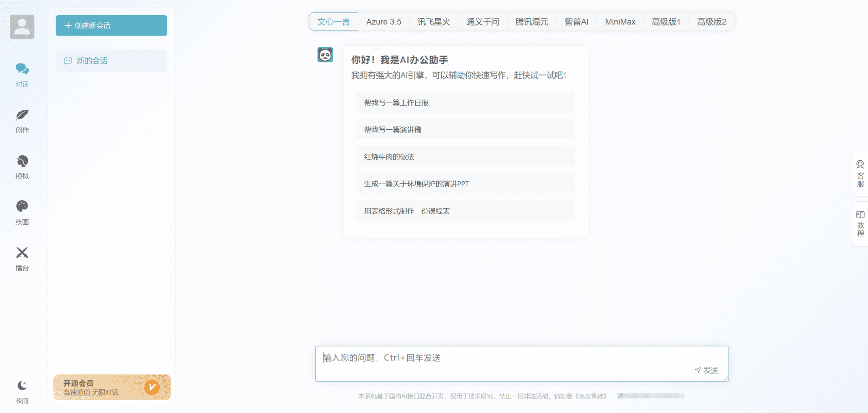Open the 绘画 palette drawing section
The image size is (868, 413).
[22, 212]
